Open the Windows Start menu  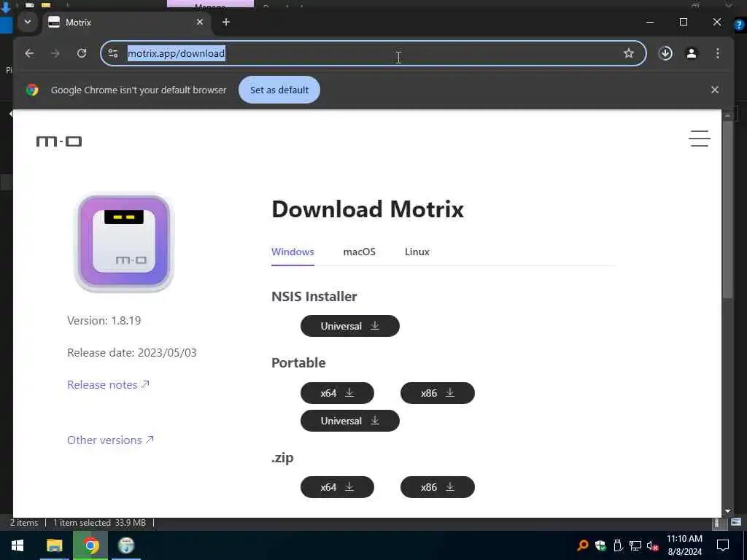tap(18, 545)
